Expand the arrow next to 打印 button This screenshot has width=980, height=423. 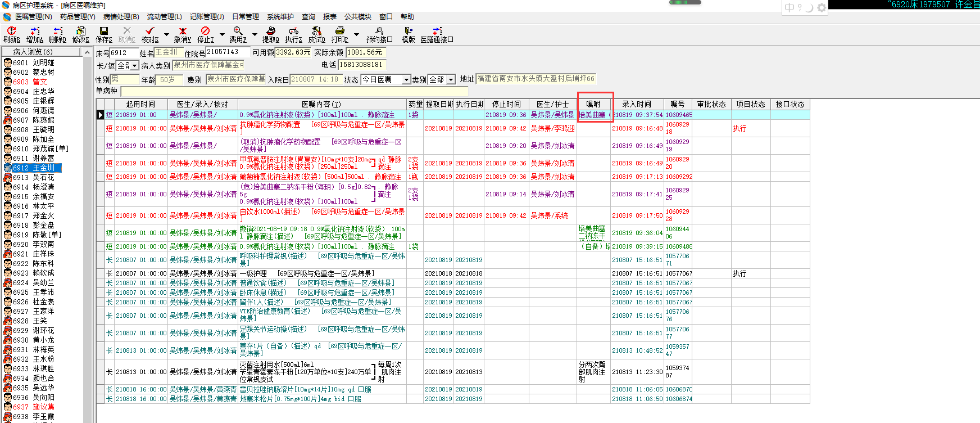click(356, 35)
